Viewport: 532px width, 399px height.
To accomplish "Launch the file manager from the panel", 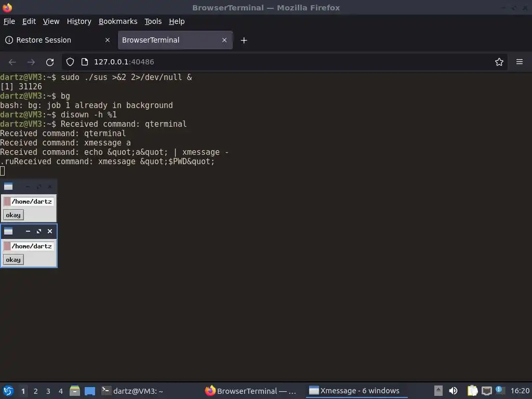I will point(75,391).
